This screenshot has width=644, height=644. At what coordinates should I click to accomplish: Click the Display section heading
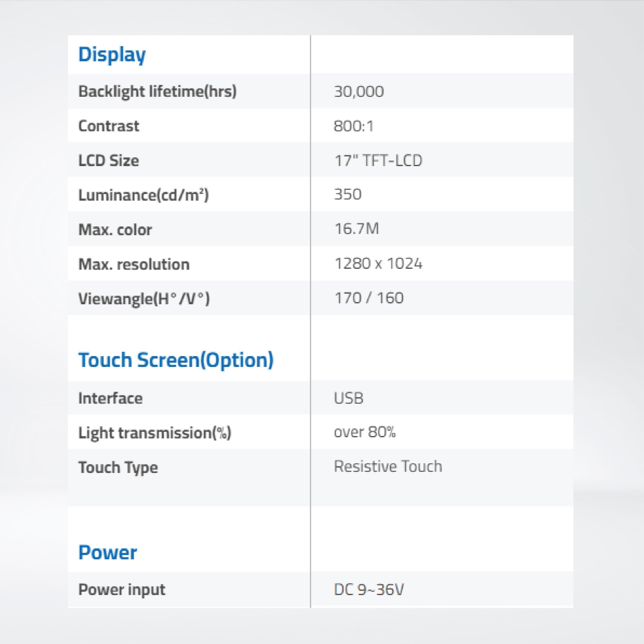point(112,55)
